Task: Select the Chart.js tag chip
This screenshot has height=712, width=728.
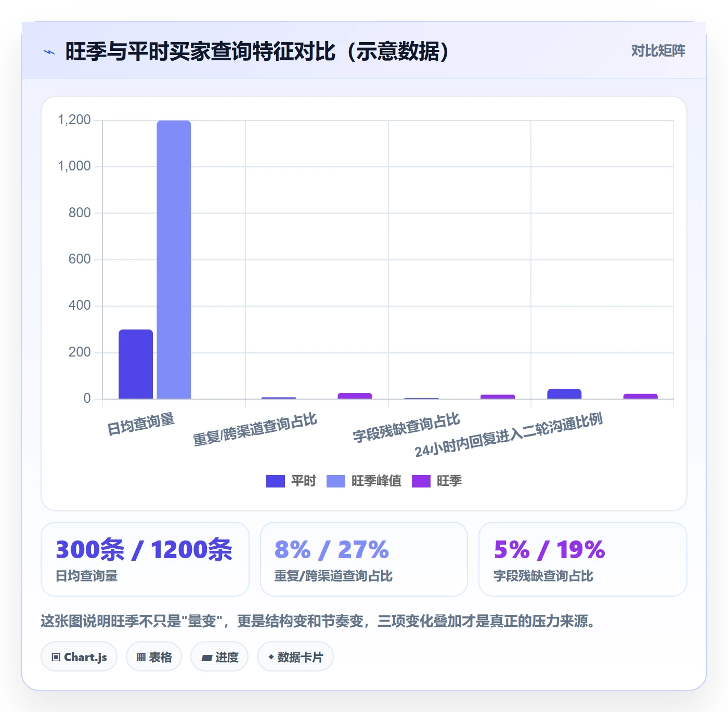Action: 79,657
